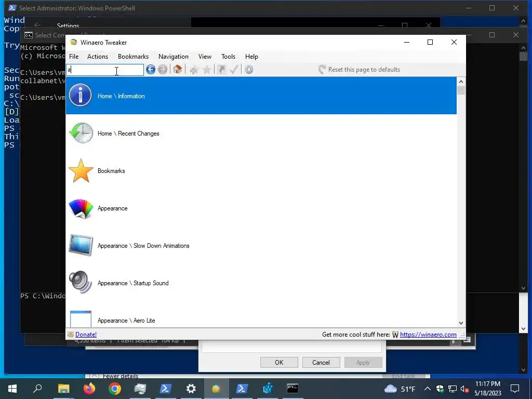Click the results list scrollbar thumb

pos(461,90)
